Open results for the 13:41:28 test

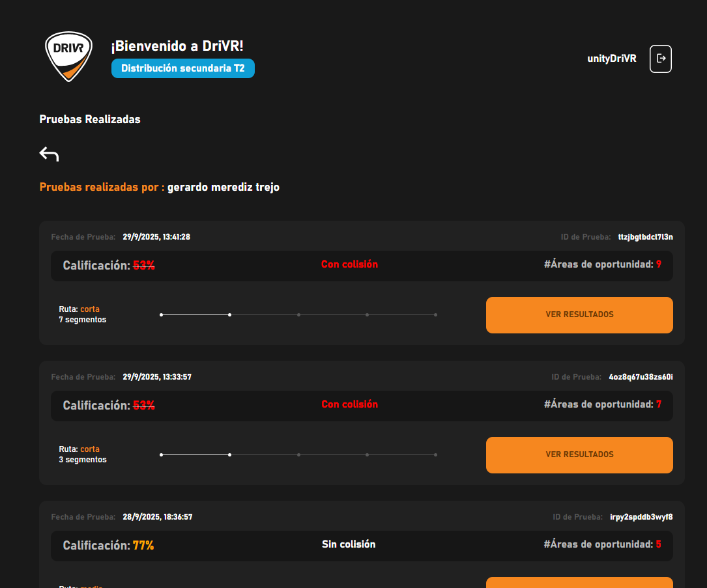tap(579, 315)
